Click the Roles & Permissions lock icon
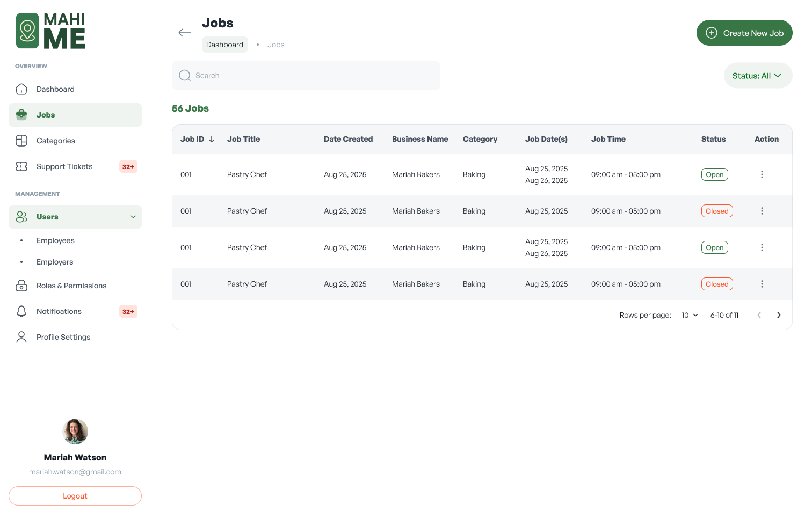The width and height of the screenshot is (812, 527). 21,286
